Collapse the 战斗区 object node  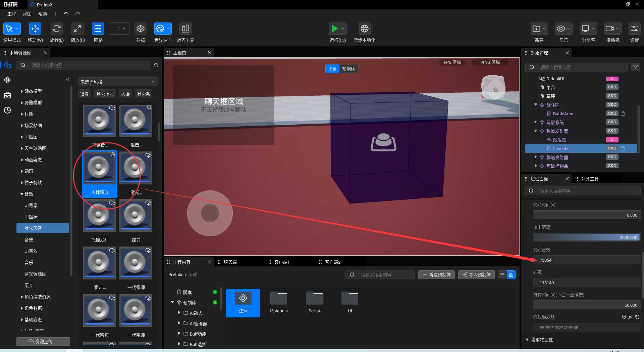pyautogui.click(x=536, y=105)
